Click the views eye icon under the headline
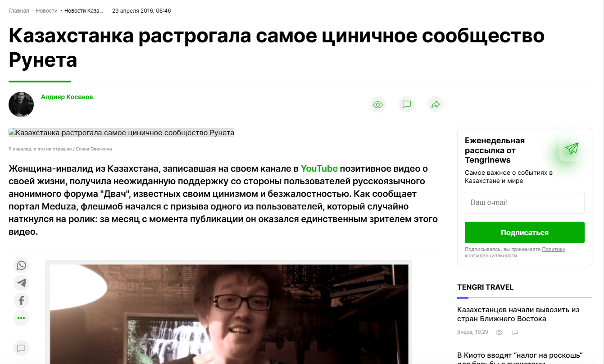The height and width of the screenshot is (364, 604). coord(378,105)
